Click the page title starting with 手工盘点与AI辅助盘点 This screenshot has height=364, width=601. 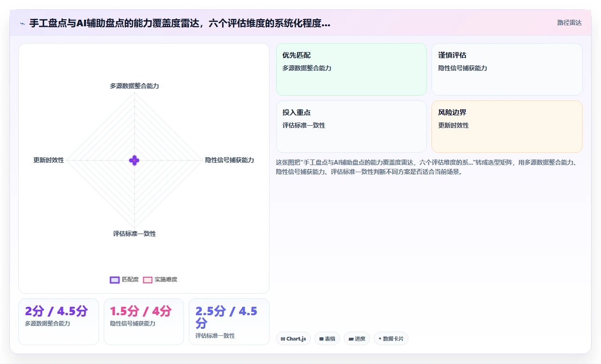pos(180,23)
